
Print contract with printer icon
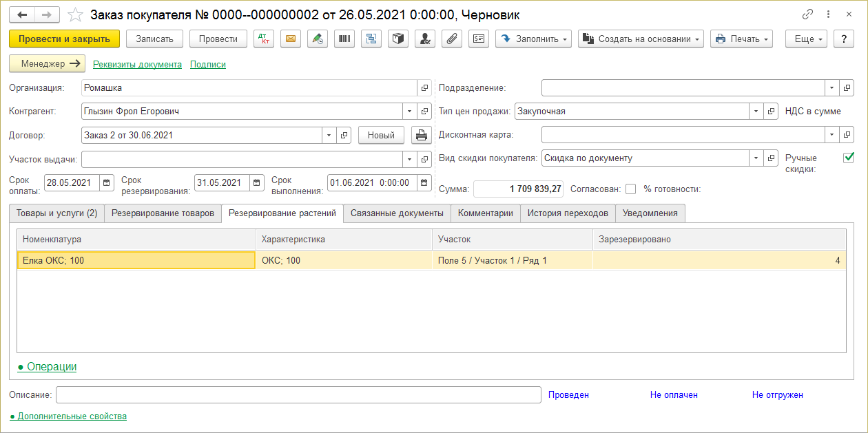pos(422,136)
